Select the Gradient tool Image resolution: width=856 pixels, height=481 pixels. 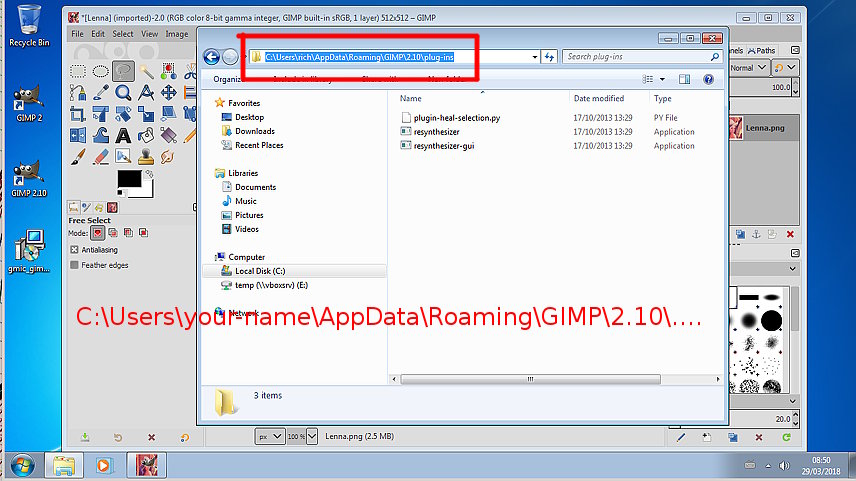[x=169, y=135]
